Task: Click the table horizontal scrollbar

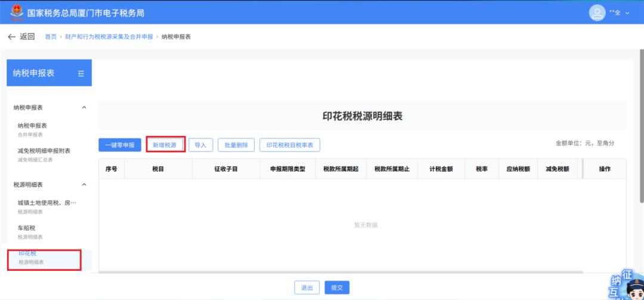Action: tap(341, 272)
